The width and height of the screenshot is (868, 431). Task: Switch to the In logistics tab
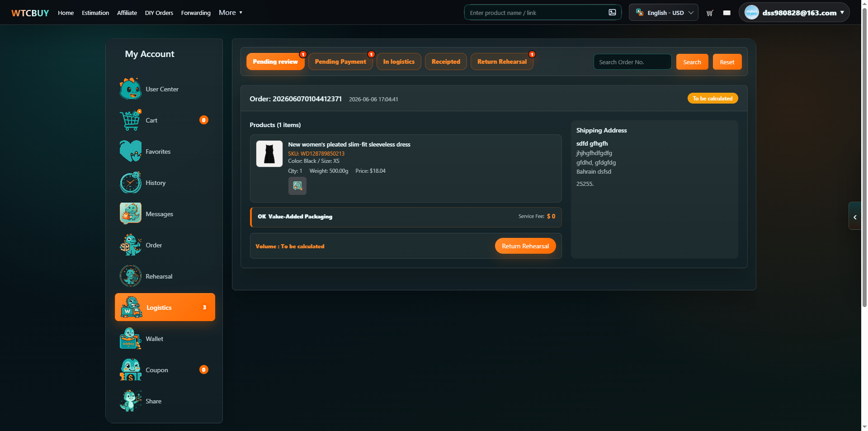pyautogui.click(x=399, y=62)
